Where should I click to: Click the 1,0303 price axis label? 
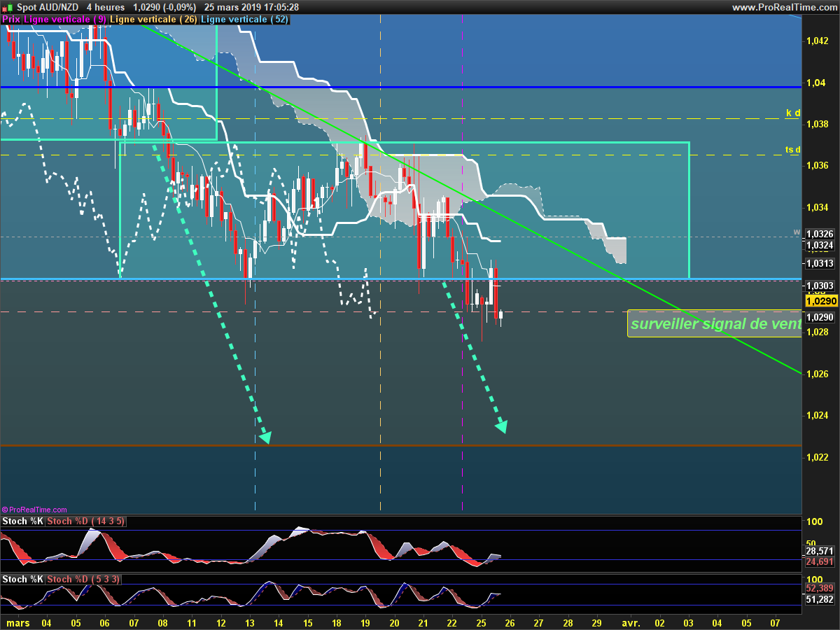click(820, 286)
